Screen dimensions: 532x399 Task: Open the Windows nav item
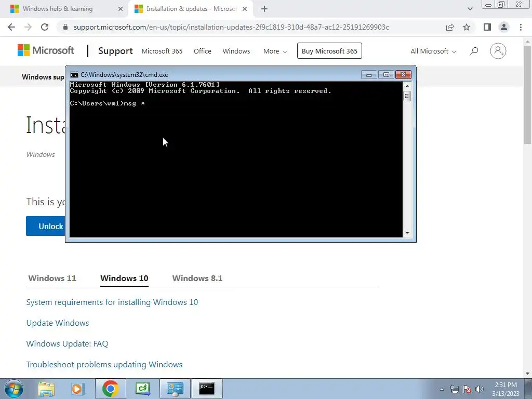coord(236,51)
